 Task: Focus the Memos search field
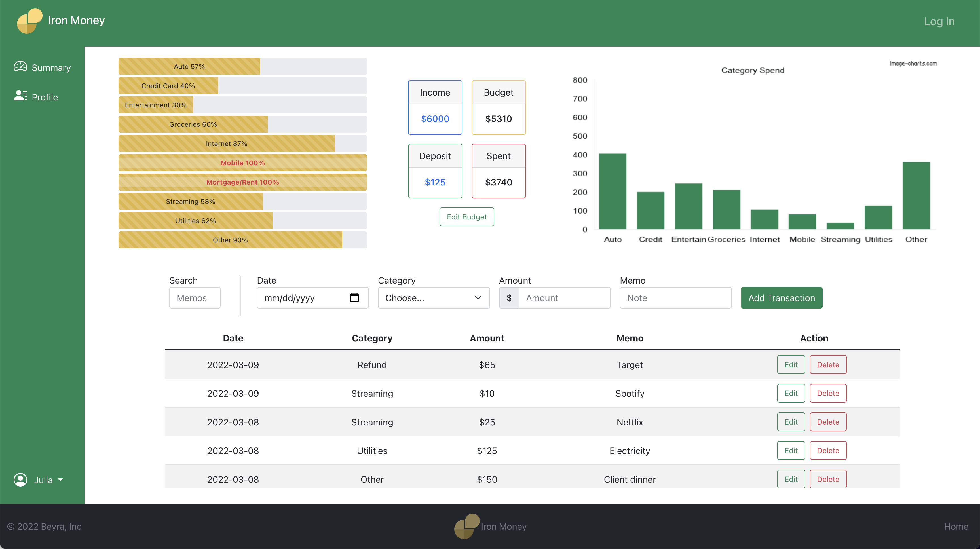point(195,298)
